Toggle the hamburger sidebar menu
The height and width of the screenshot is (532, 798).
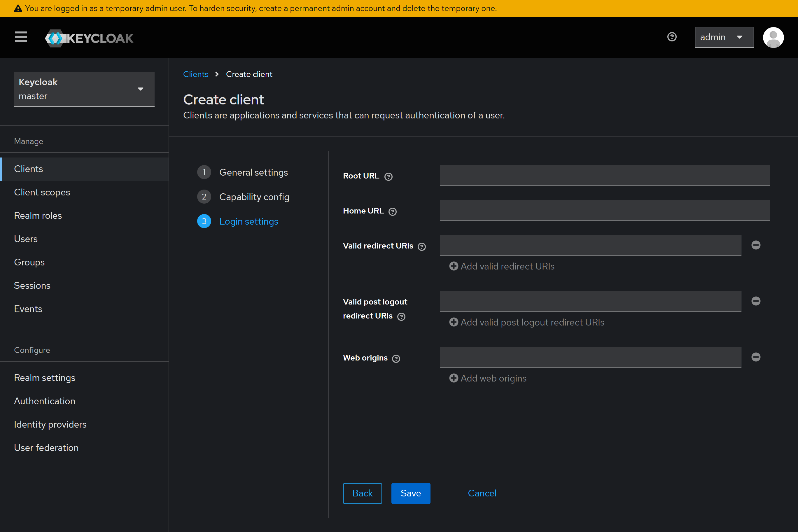coord(21,37)
